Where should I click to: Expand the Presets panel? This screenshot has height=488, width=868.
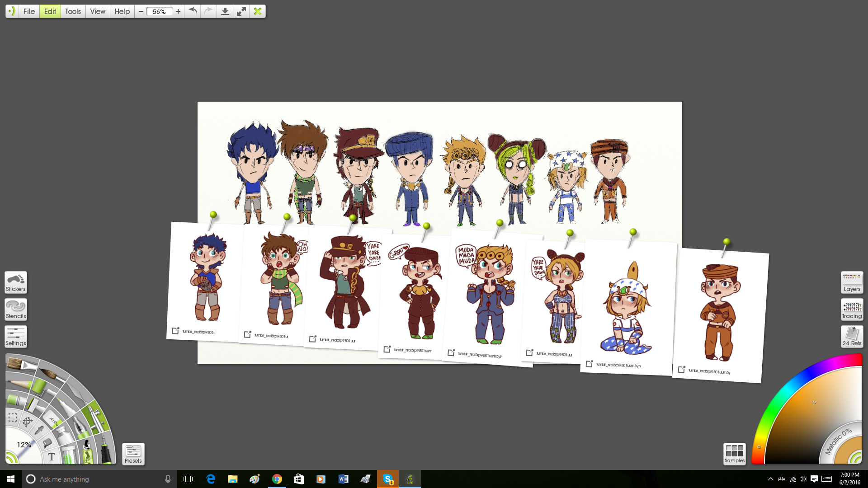(133, 454)
